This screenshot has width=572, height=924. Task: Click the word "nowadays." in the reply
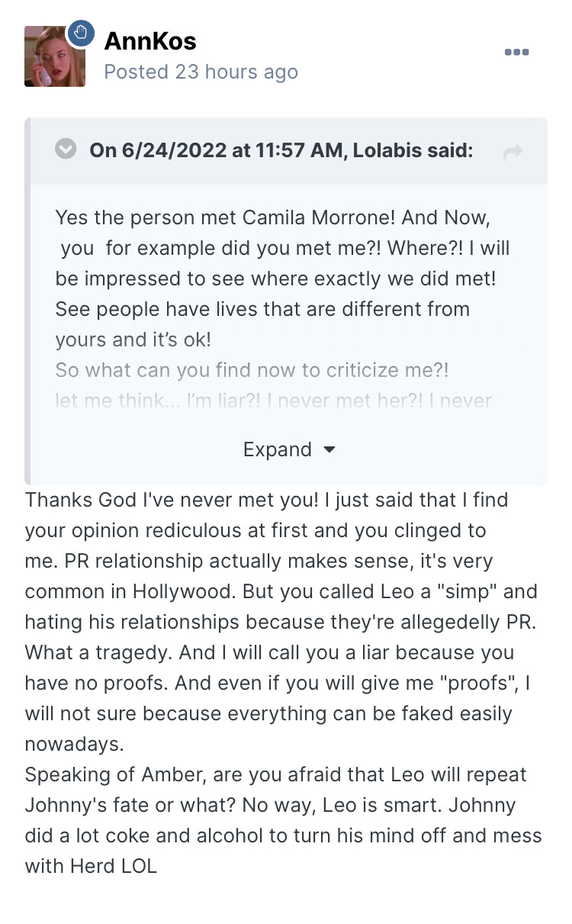(x=73, y=744)
